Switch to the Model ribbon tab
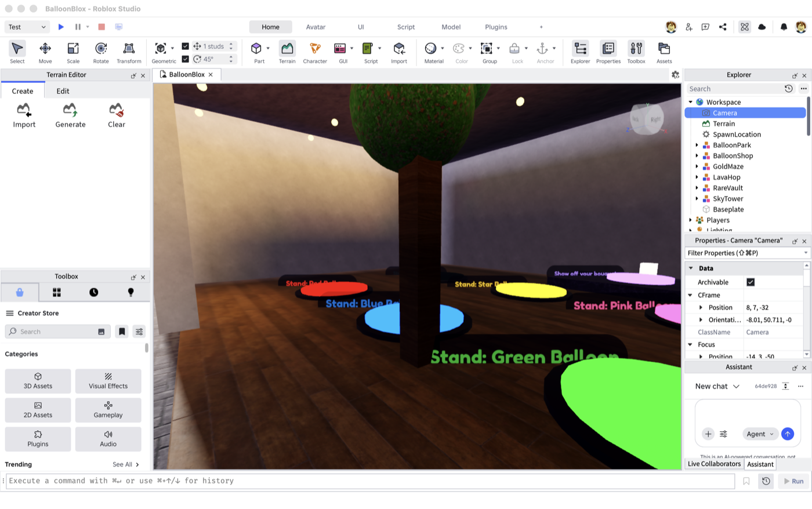The width and height of the screenshot is (812, 509). click(x=451, y=27)
